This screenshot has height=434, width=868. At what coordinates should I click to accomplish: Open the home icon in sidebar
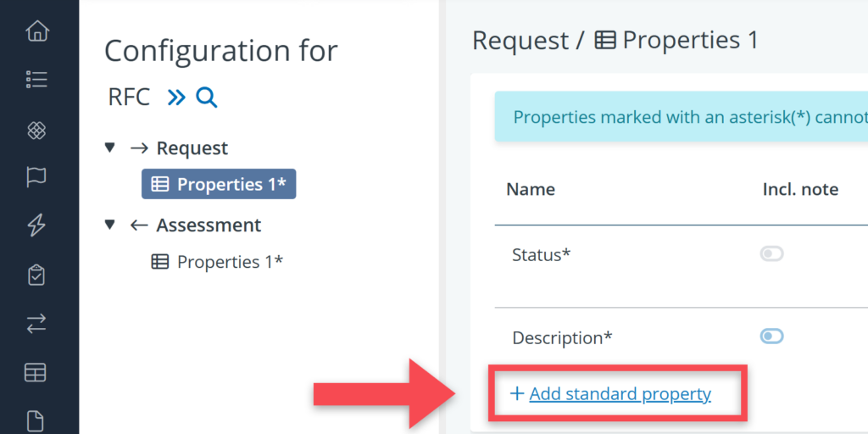click(x=37, y=32)
